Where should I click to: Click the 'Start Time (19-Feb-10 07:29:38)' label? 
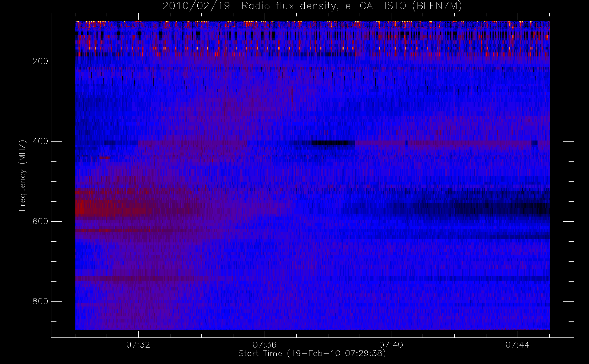[312, 353]
